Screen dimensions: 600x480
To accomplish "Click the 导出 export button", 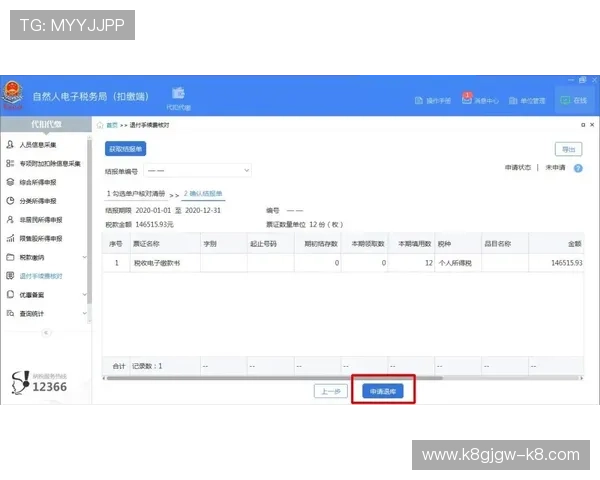I will 569,149.
